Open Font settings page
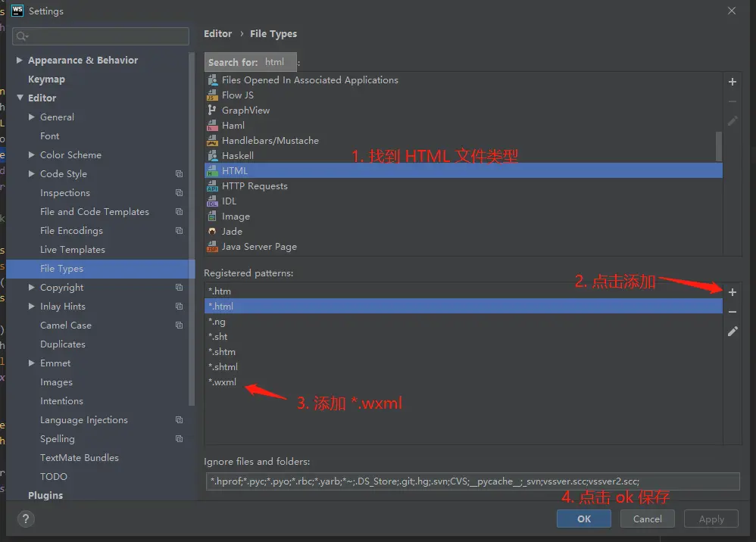 point(50,135)
